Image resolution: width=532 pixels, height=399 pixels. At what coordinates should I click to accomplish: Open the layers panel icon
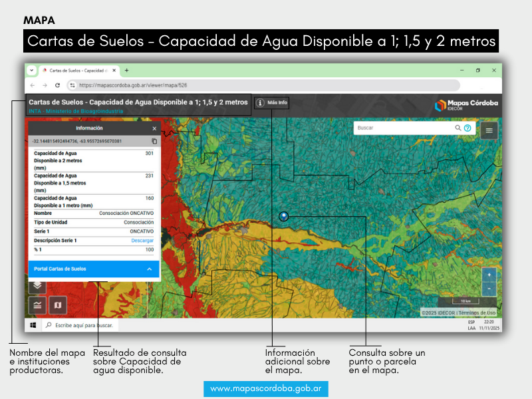point(37,285)
